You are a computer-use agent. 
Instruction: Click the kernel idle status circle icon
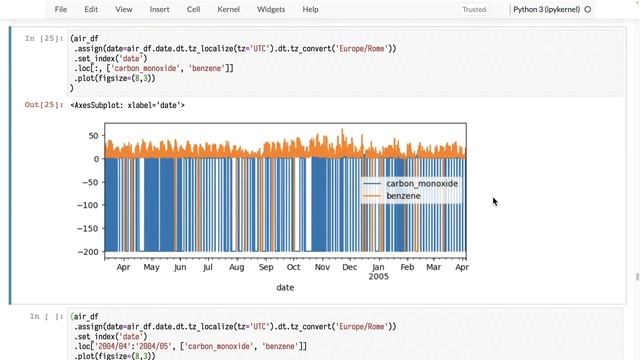tap(588, 9)
